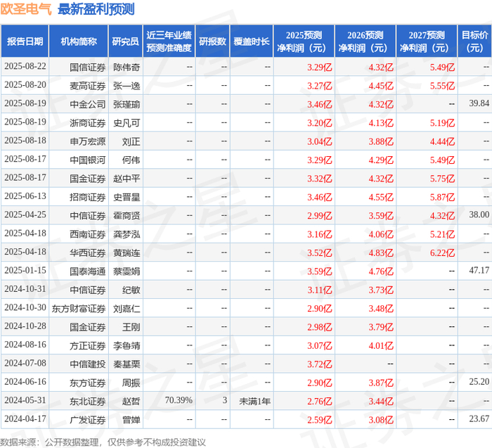Image resolution: width=492 pixels, height=448 pixels.
Task: Click 广发证券 institution name
Action: pos(88,419)
